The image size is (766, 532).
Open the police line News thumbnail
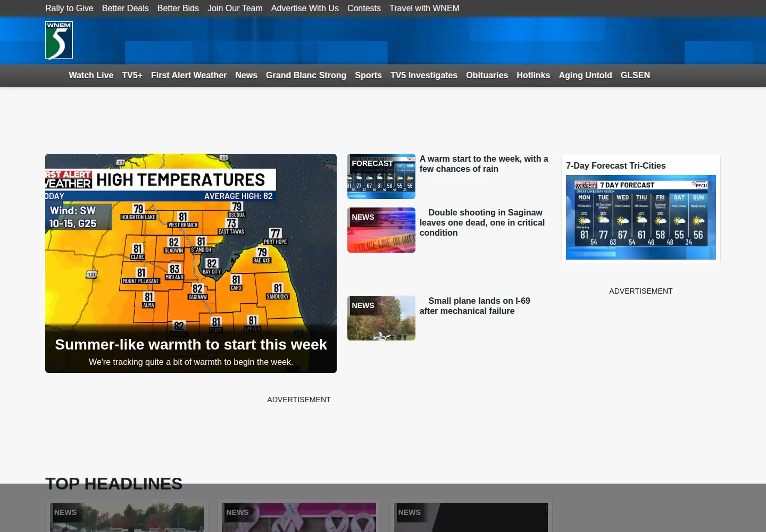(x=381, y=230)
